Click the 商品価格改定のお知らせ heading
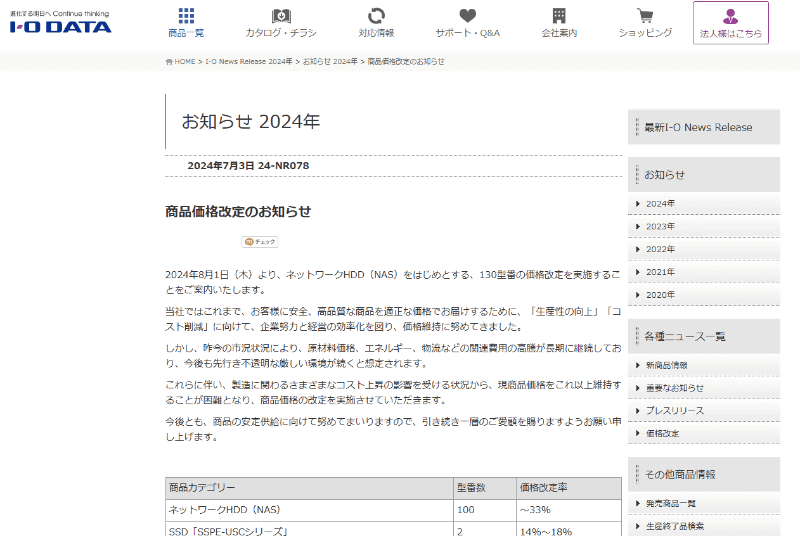This screenshot has height=536, width=800. [x=238, y=211]
